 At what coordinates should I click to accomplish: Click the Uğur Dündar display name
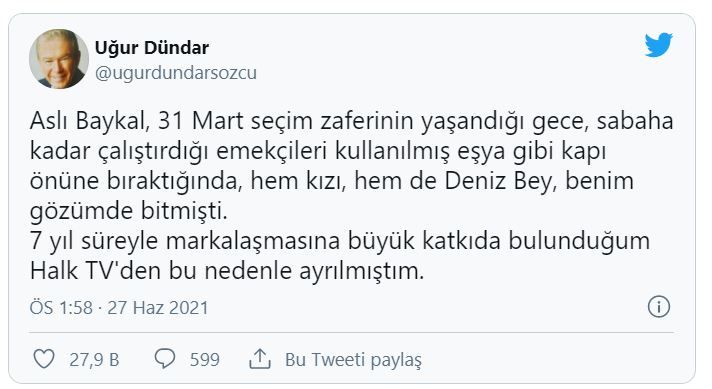[x=152, y=48]
